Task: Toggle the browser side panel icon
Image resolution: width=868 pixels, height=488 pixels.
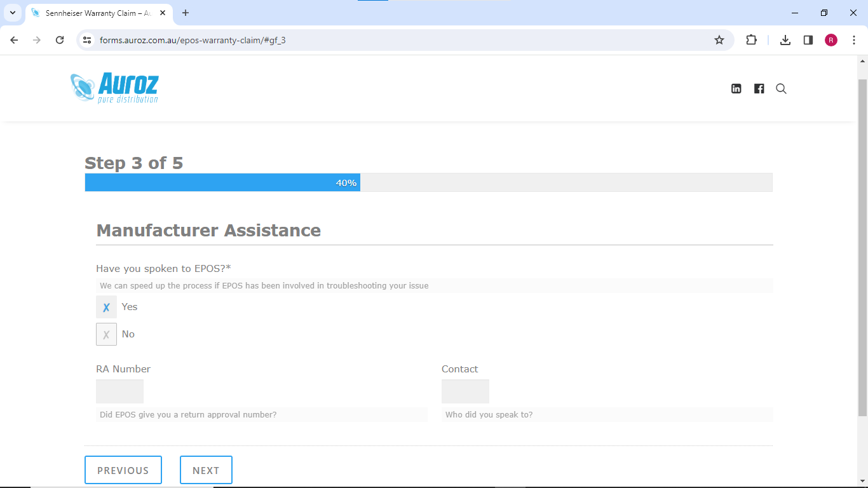Action: [808, 40]
